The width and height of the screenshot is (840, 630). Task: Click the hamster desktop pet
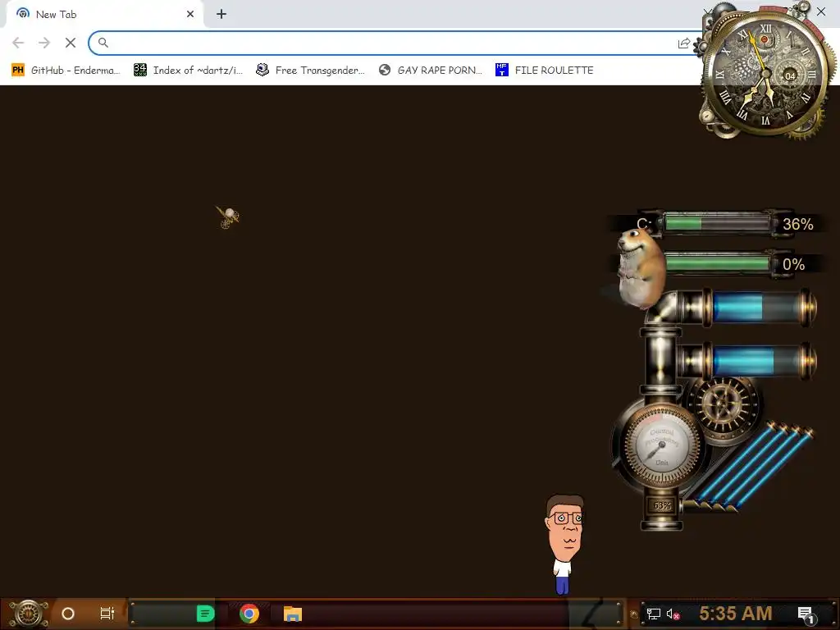[x=641, y=268]
